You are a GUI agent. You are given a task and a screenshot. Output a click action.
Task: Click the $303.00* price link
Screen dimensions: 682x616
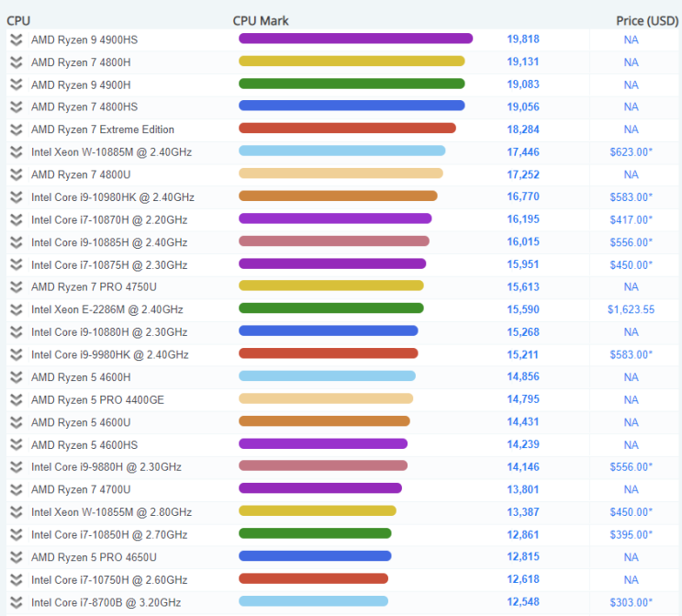tap(632, 602)
